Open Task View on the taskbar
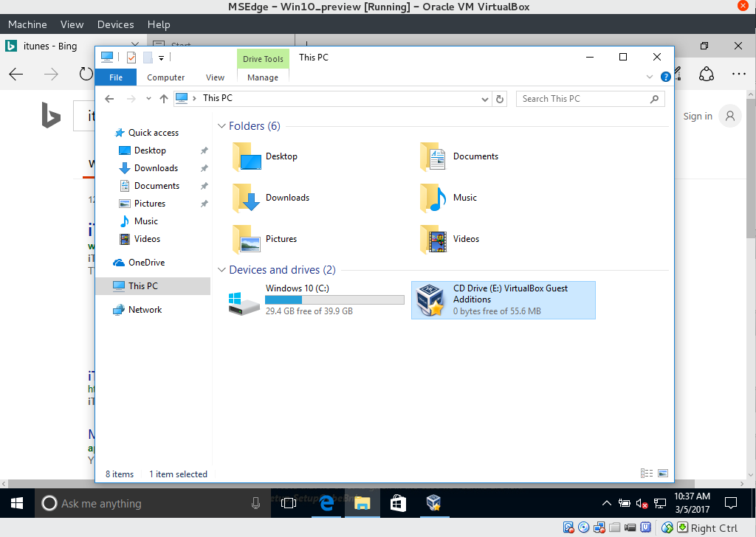Image resolution: width=756 pixels, height=537 pixels. click(x=289, y=504)
